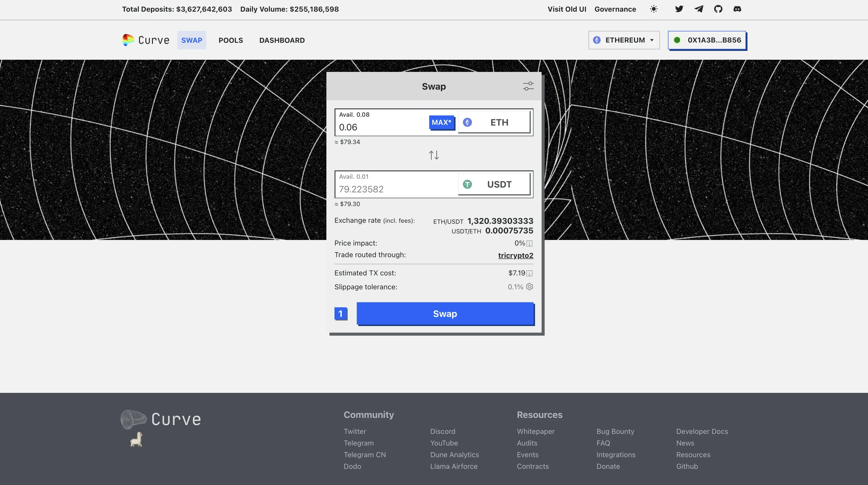Open the Discord icon in header
The width and height of the screenshot is (868, 485).
pos(737,9)
